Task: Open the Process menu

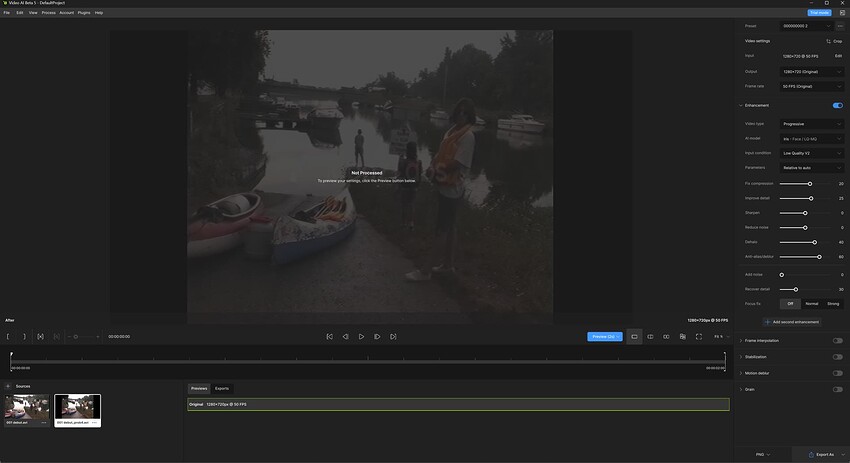Action: coord(48,13)
